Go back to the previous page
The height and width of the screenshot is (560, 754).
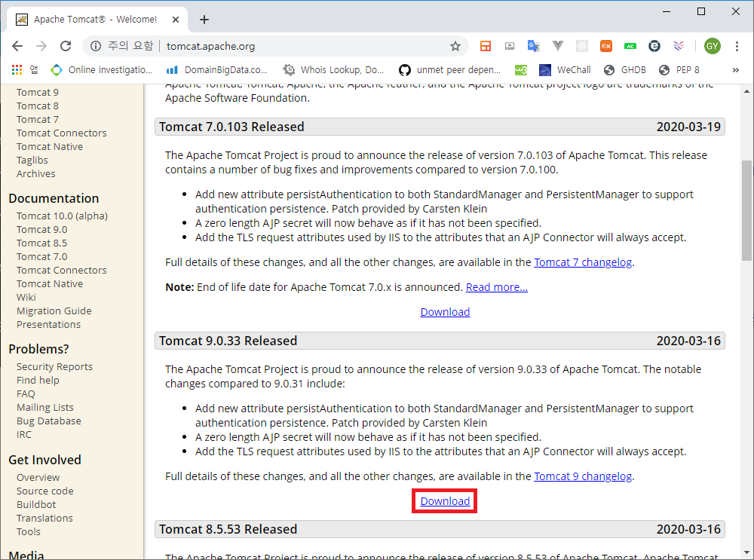[x=17, y=46]
